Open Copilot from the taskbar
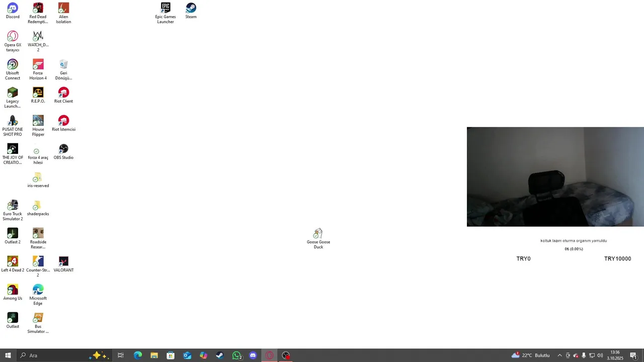Viewport: 644px width, 362px height. [x=203, y=355]
